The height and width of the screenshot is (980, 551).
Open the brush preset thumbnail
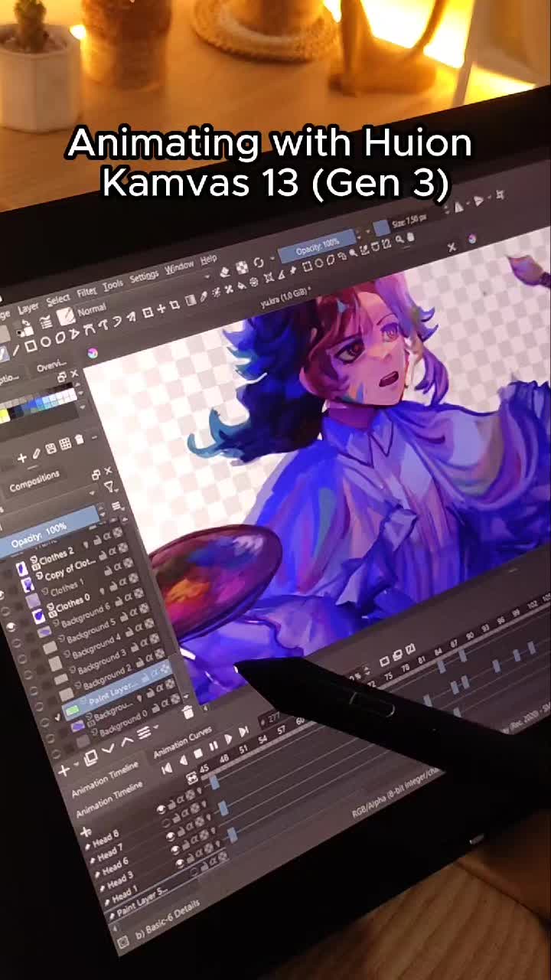[66, 316]
